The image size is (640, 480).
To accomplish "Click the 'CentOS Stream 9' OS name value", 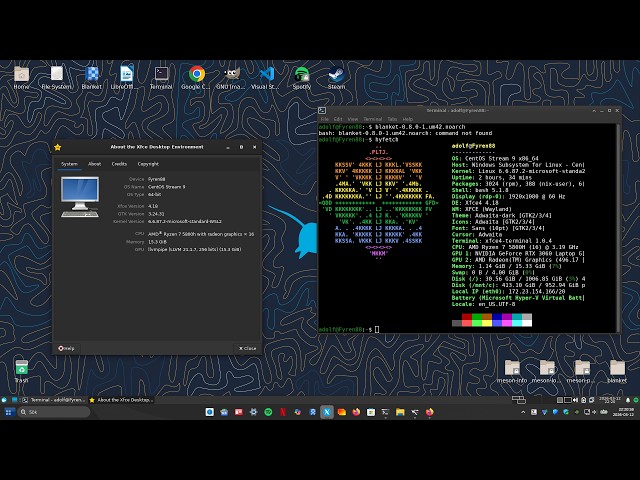I will click(167, 187).
